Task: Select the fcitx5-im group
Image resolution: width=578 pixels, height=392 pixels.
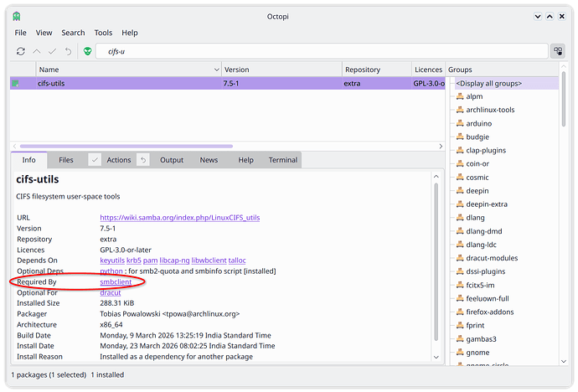Action: (480, 285)
